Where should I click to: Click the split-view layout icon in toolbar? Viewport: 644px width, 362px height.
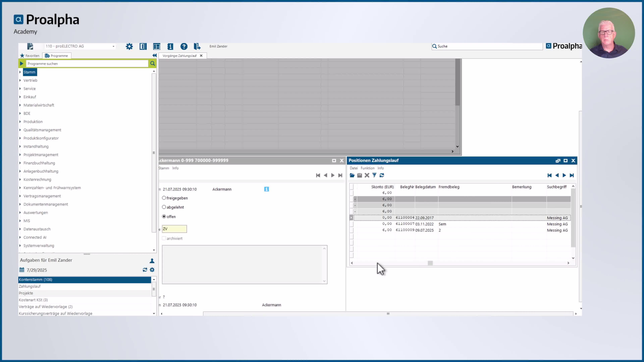coord(143,46)
